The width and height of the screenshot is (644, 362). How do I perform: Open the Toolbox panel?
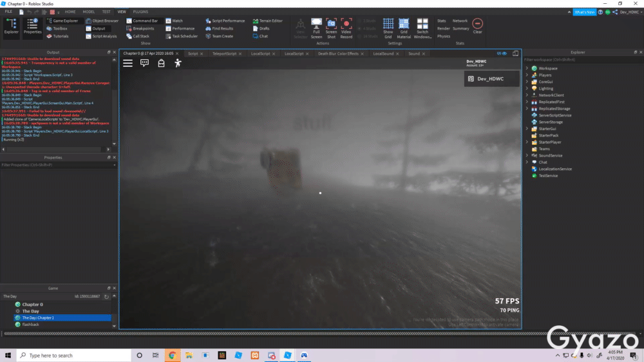pos(57,28)
